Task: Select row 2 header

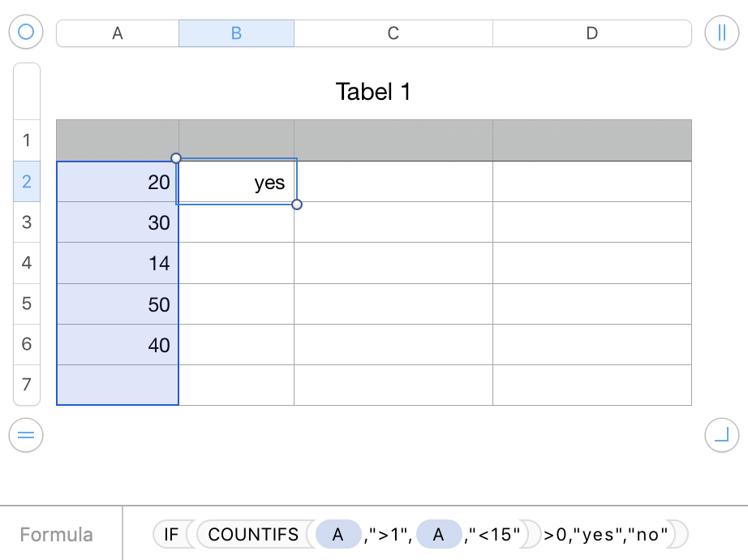Action: pos(27,181)
